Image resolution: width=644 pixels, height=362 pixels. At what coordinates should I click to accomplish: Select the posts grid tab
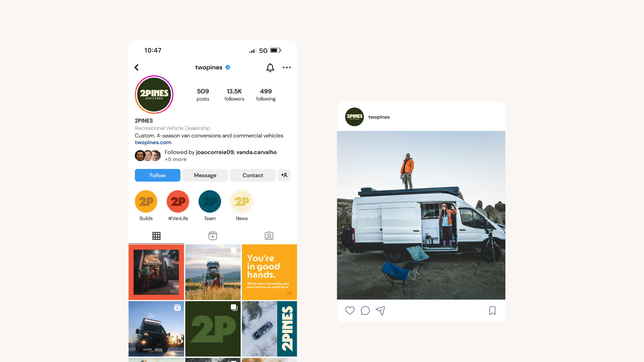tap(156, 236)
